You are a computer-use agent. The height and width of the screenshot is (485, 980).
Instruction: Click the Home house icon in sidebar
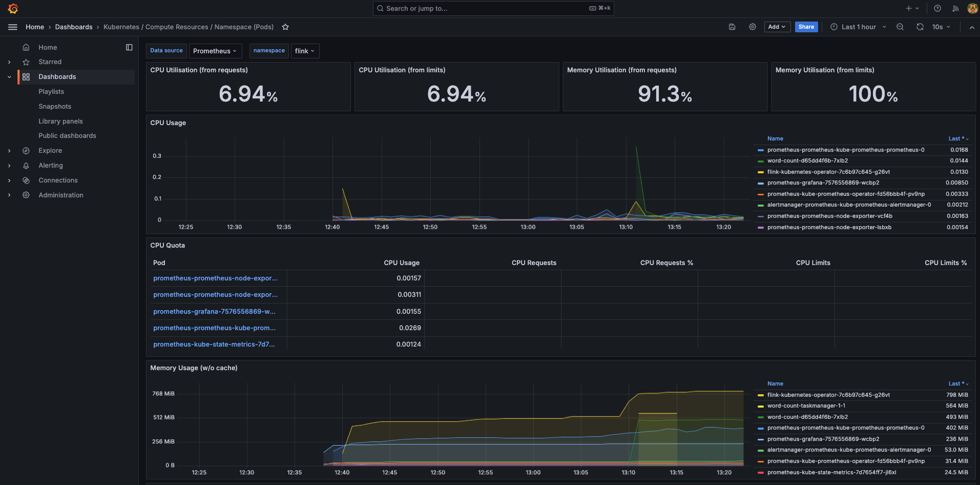(x=26, y=47)
